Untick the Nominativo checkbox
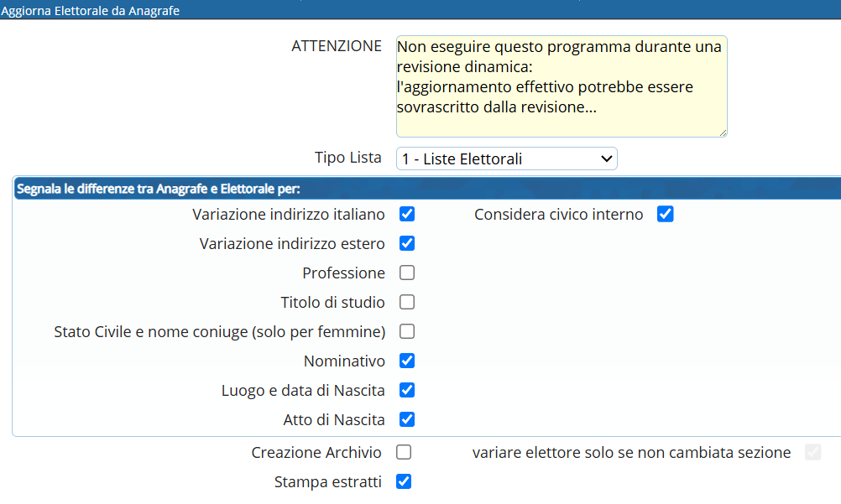This screenshot has height=504, width=841. coord(407,361)
